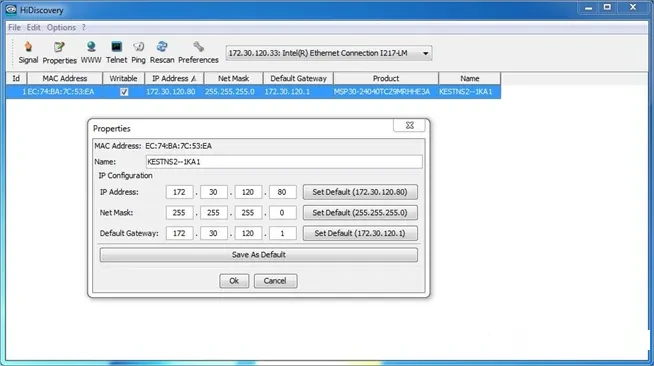Select IP Address third octet field 120

click(248, 192)
